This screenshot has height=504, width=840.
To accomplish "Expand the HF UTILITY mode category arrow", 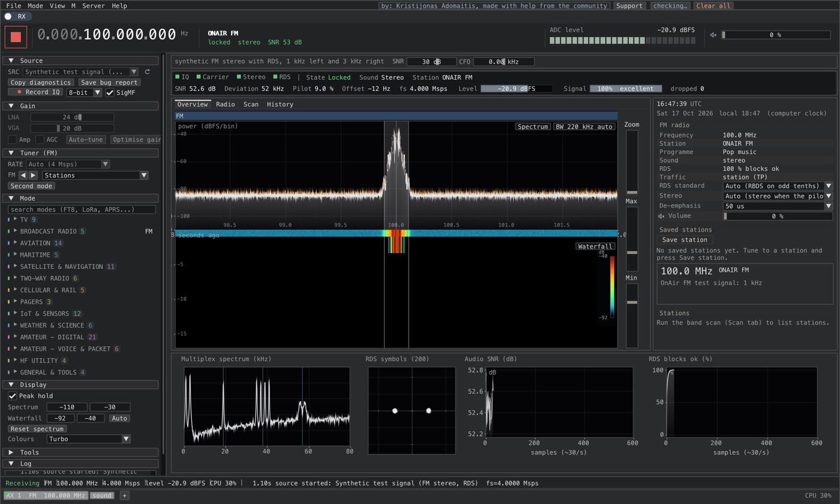I will [x=16, y=361].
